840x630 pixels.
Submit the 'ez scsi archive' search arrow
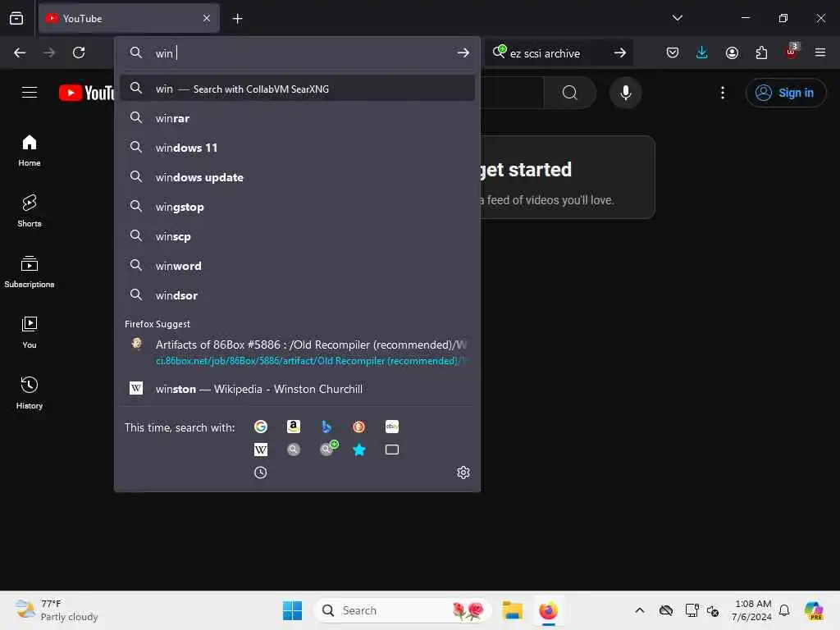[x=620, y=52]
